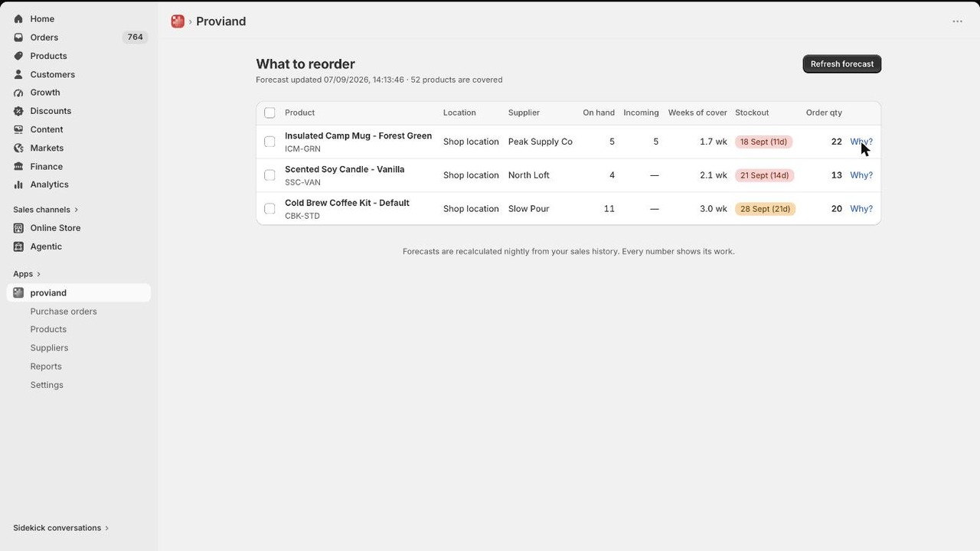Toggle the select-all checkbox in table header
This screenshot has width=980, height=551.
[269, 112]
